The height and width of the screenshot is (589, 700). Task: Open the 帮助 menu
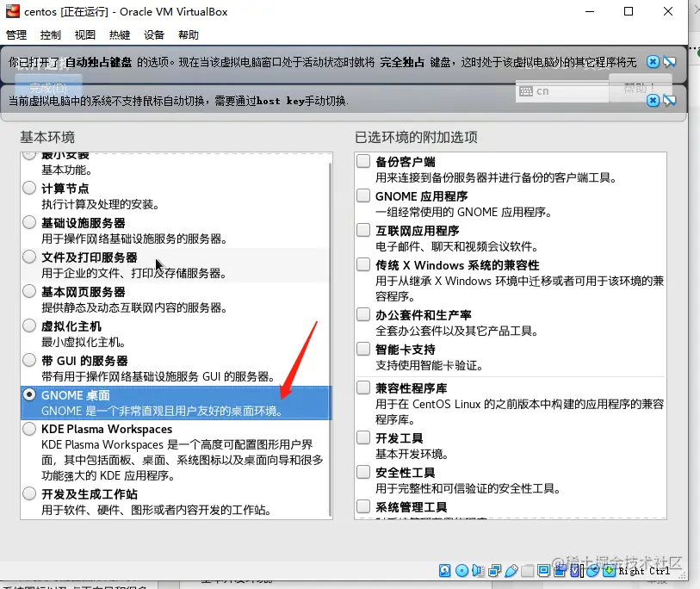(189, 34)
